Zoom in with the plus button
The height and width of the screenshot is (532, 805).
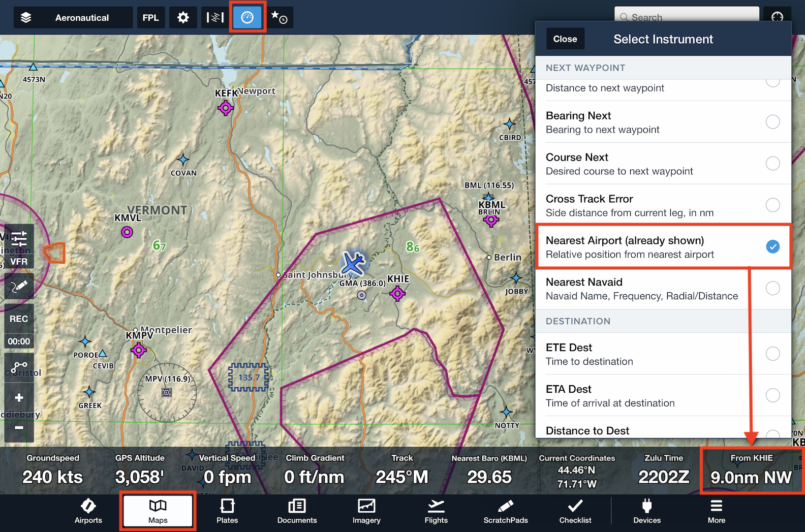[x=19, y=397]
